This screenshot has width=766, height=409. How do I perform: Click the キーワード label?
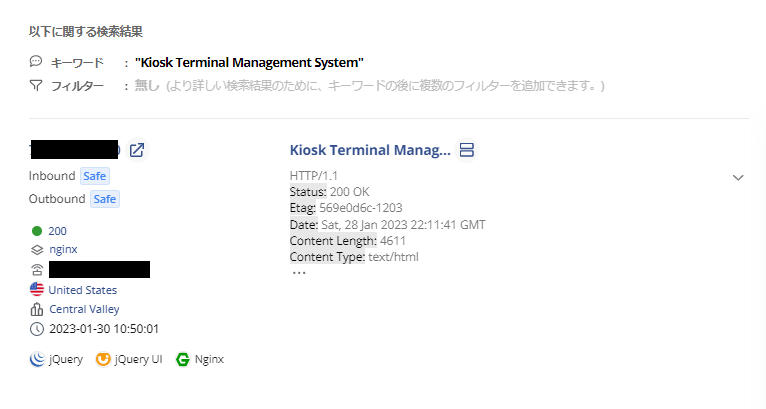coord(77,63)
